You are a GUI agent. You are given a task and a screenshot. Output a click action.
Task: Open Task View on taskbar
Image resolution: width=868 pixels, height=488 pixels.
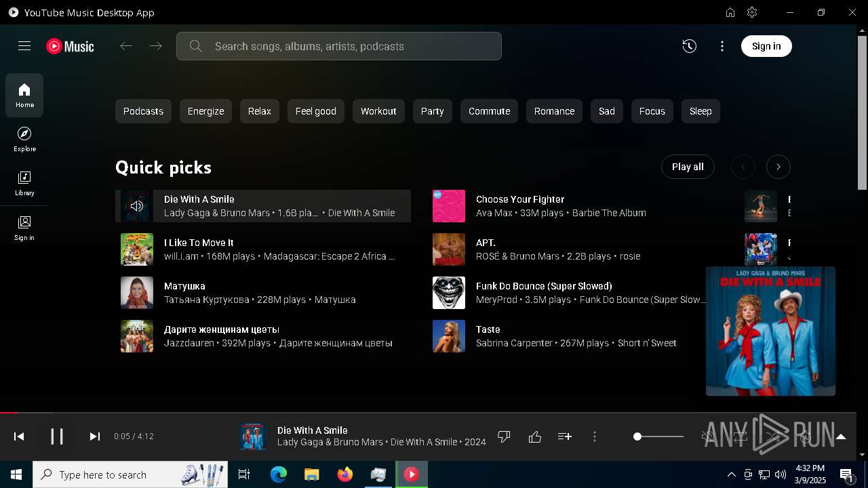244,474
